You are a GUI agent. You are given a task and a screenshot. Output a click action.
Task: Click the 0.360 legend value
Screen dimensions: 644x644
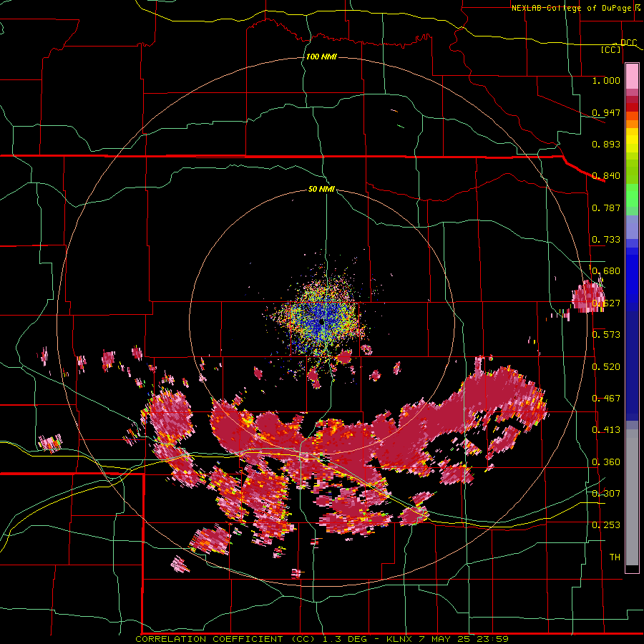[x=606, y=462]
